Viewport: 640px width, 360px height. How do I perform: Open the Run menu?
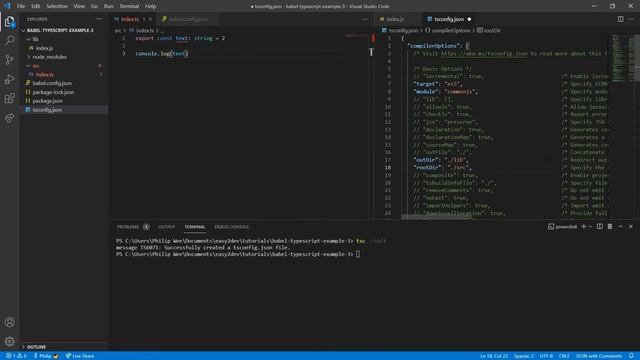pyautogui.click(x=109, y=6)
